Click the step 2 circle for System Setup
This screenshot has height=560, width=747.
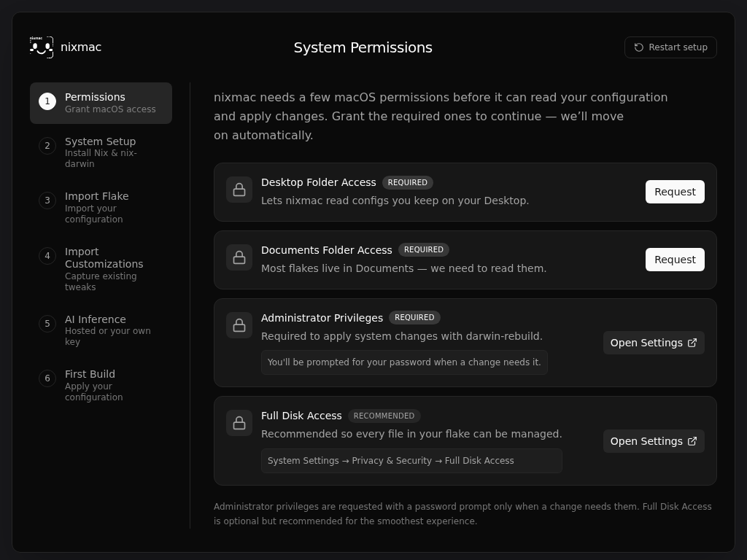(x=47, y=146)
